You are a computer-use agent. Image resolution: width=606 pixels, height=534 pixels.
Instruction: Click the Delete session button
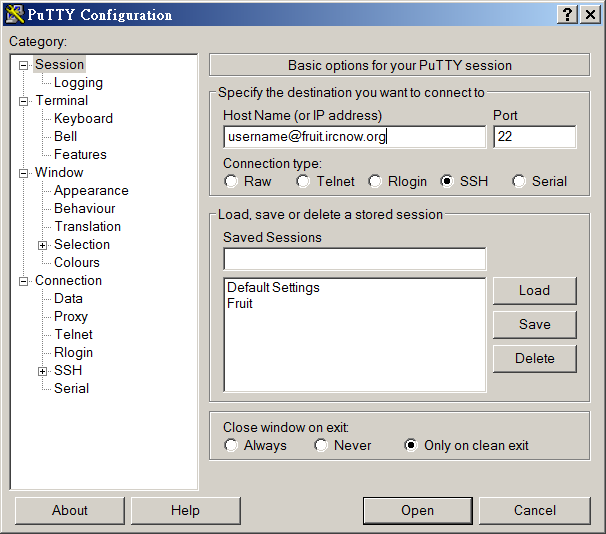[x=535, y=359]
